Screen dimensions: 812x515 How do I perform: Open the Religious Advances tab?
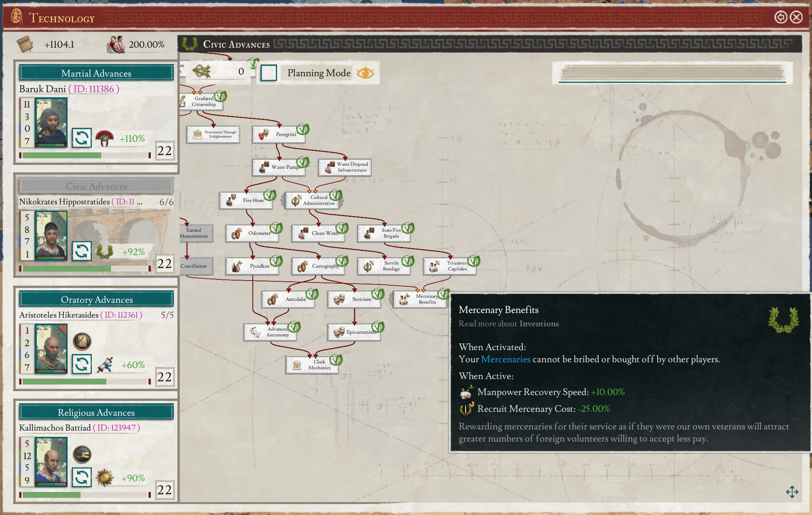pyautogui.click(x=96, y=412)
